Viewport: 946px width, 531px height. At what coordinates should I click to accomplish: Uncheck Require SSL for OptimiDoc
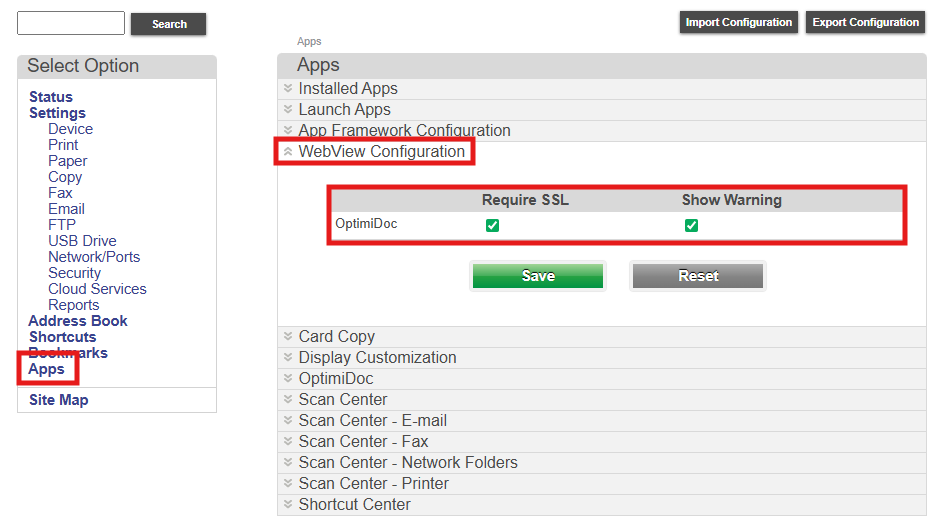pos(492,226)
